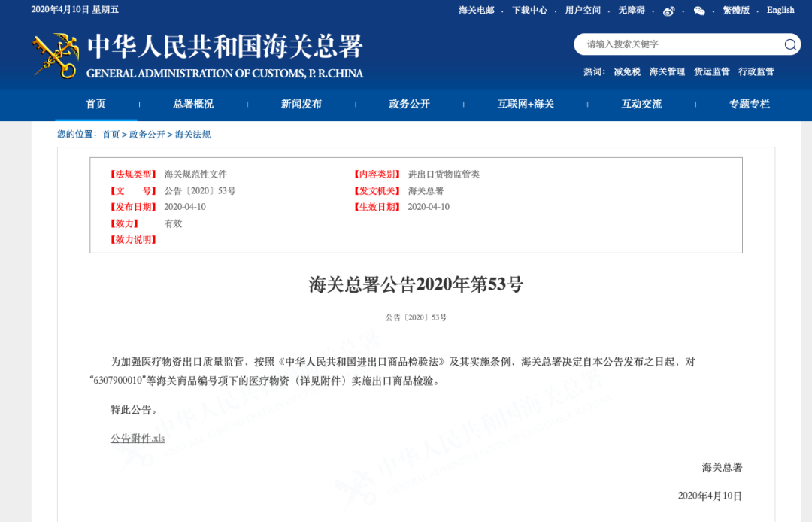Select the 政务公开 menu item
Viewport: 812px width, 522px height.
tap(409, 105)
